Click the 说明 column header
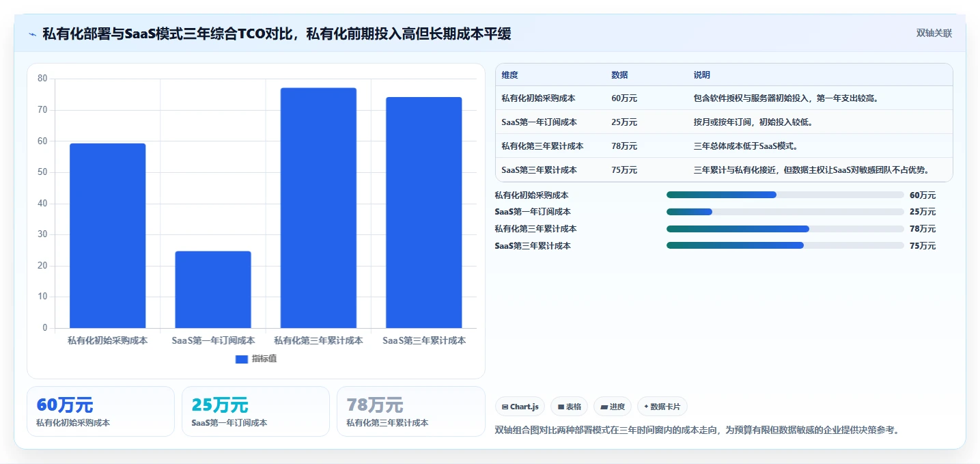 coord(701,75)
